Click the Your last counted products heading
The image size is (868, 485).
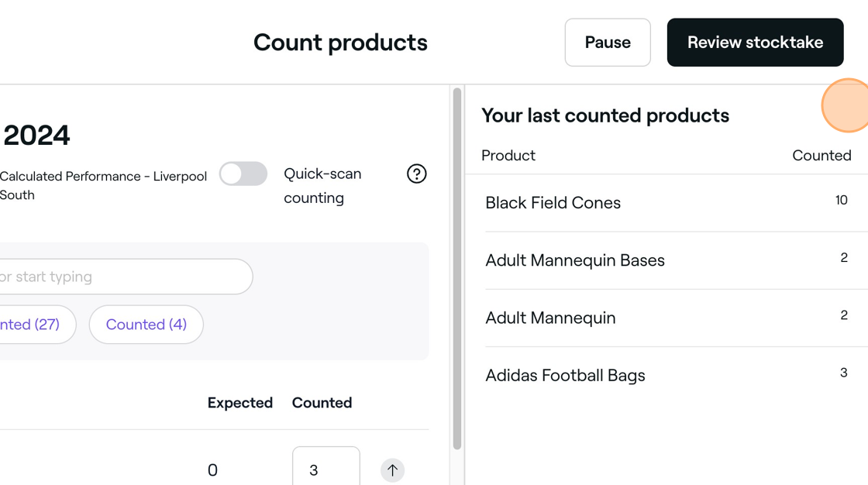coord(605,115)
